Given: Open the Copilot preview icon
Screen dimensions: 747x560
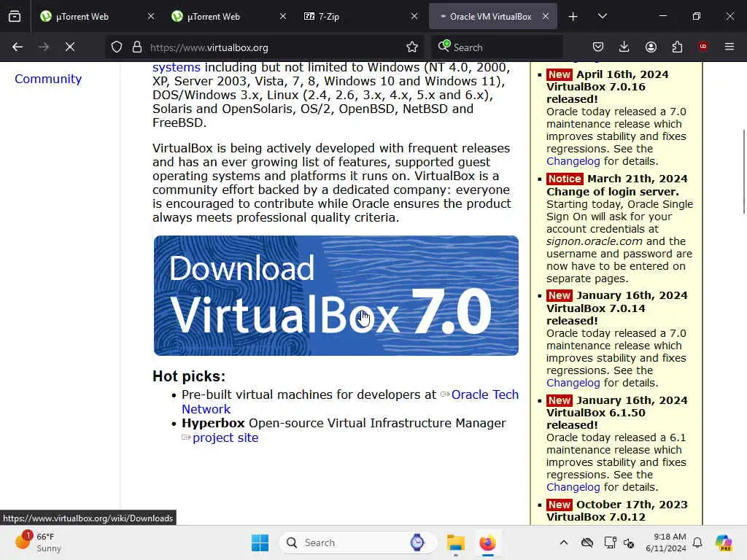Looking at the screenshot, I should [x=724, y=542].
